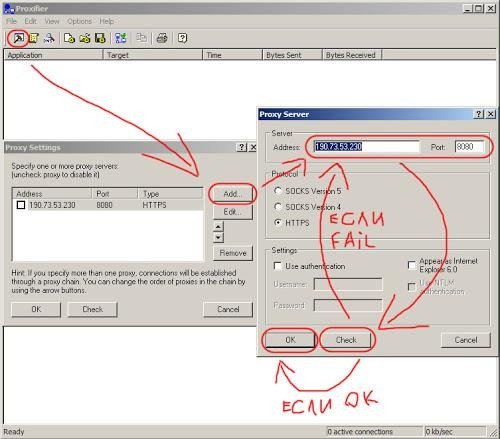Move proxy up with arrow button
Viewport: 500px width, 439px height.
218,227
